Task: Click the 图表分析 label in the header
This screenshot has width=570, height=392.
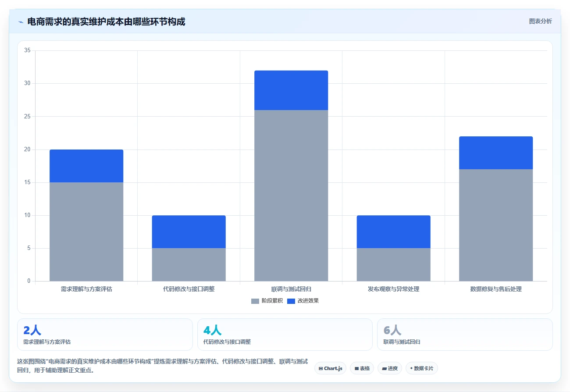Action: 541,21
